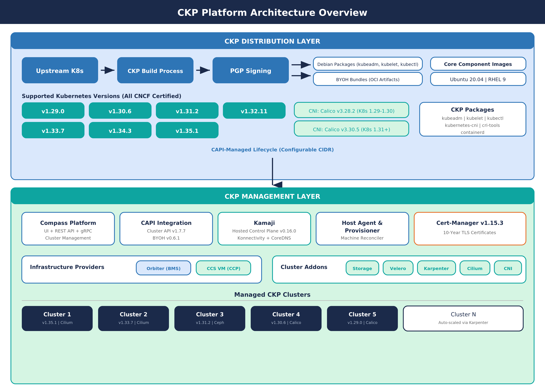Select the PGP Signing node
Image resolution: width=545 pixels, height=392 pixels.
[x=250, y=70]
